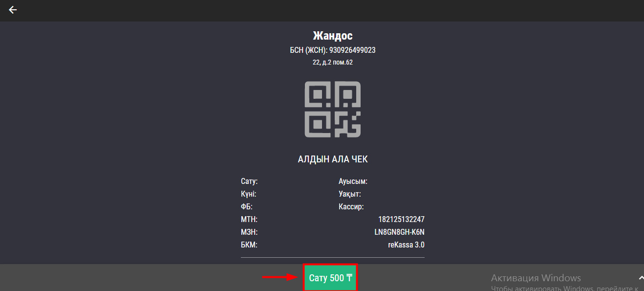Click the Күні: label
This screenshot has width=644, height=291.
(x=249, y=194)
